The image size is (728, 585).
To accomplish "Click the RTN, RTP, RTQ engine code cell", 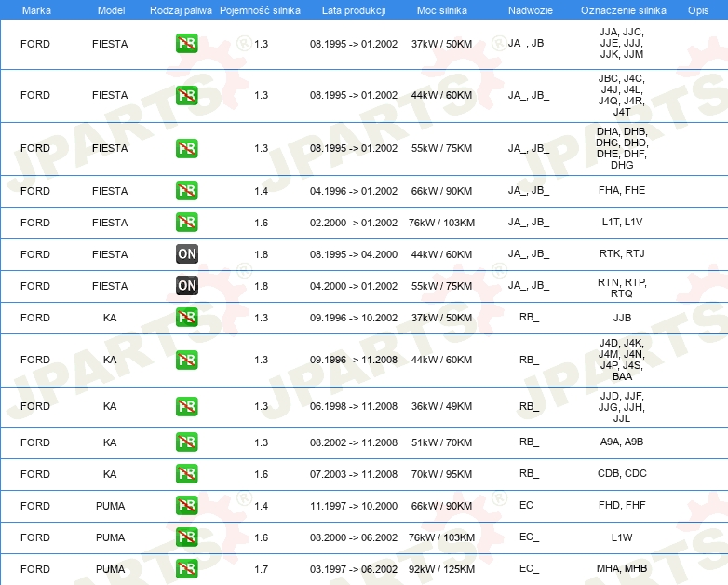I will (x=622, y=288).
